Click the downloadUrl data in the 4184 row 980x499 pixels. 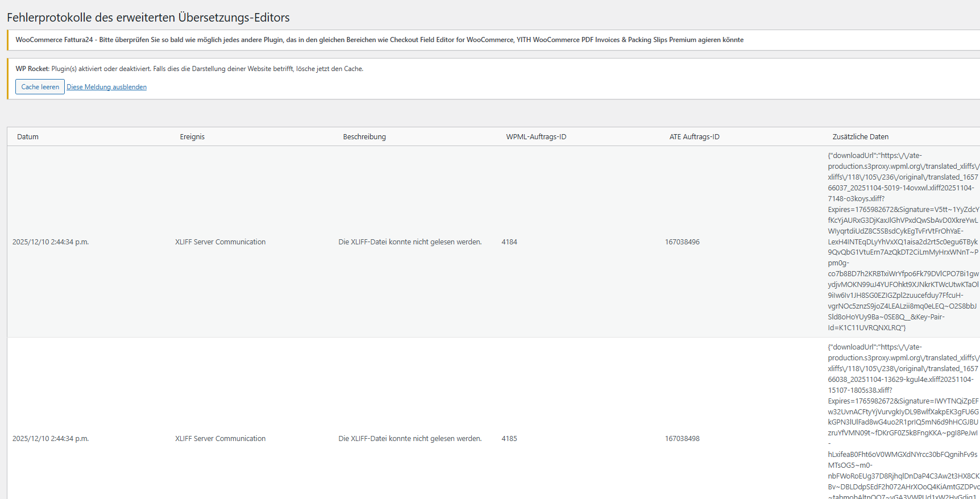pyautogui.click(x=903, y=242)
